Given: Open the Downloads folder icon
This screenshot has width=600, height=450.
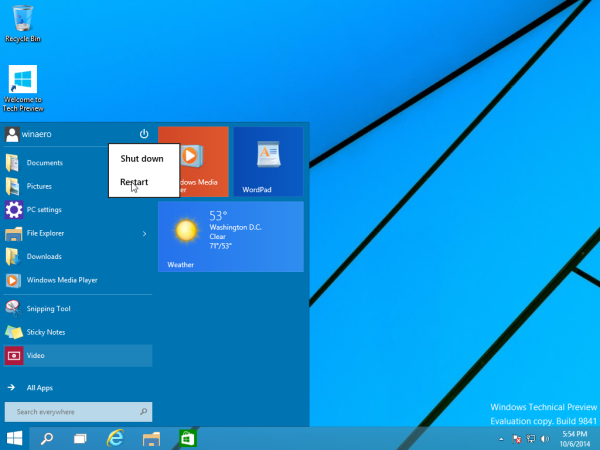Looking at the screenshot, I should tap(12, 257).
